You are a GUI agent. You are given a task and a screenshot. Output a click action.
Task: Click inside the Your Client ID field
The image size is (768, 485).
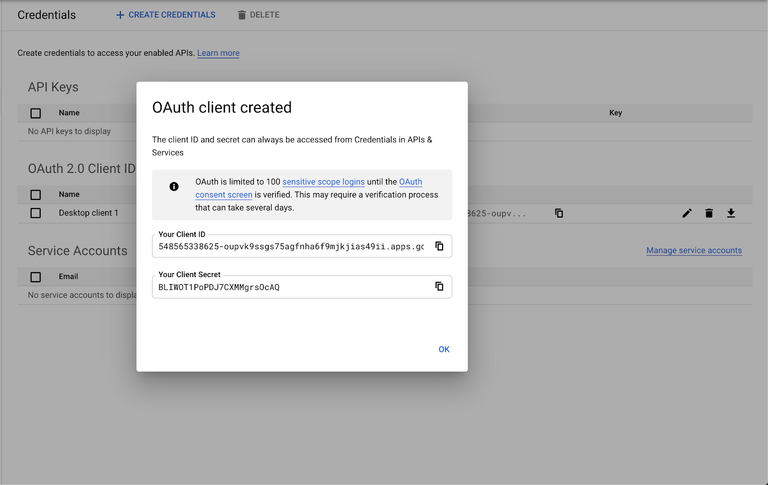tap(290, 246)
